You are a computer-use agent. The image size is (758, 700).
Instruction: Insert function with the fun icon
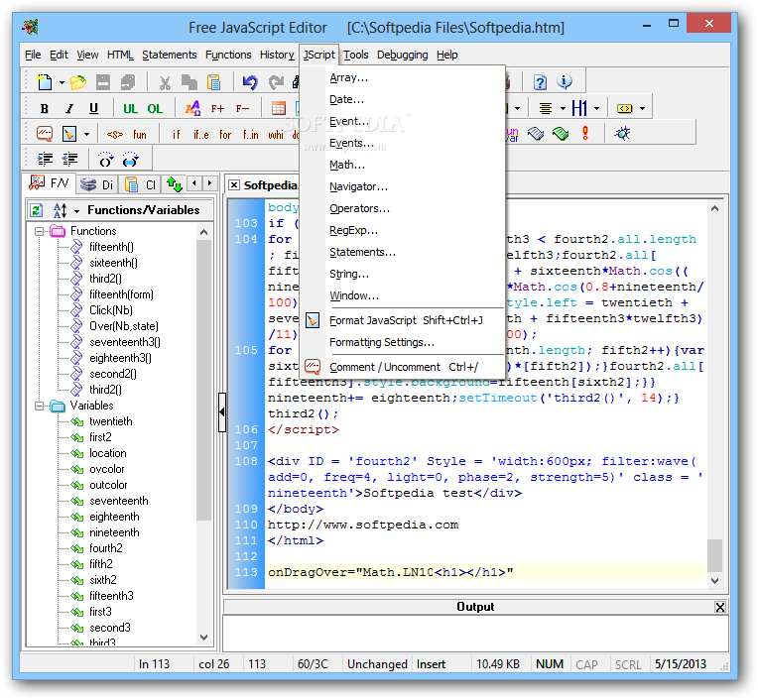140,134
